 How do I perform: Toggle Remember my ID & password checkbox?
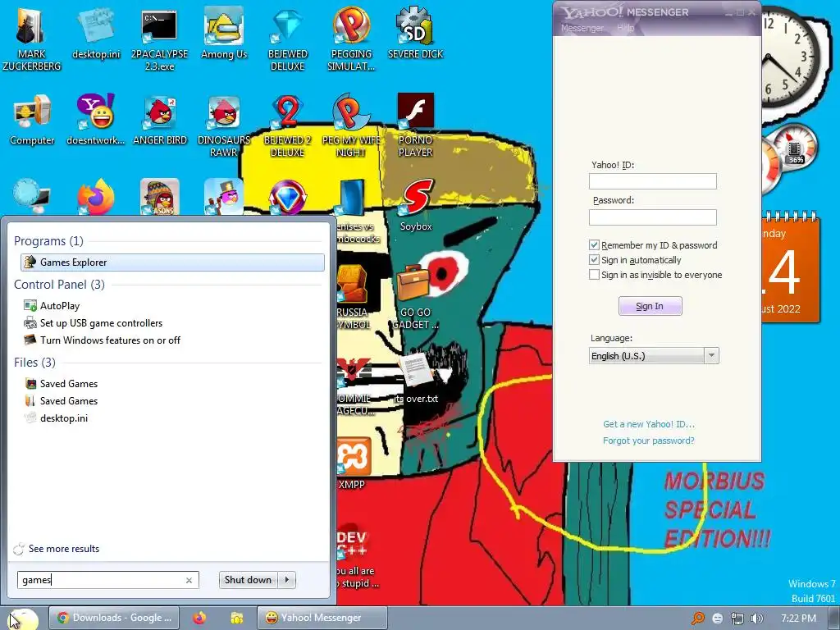point(594,244)
